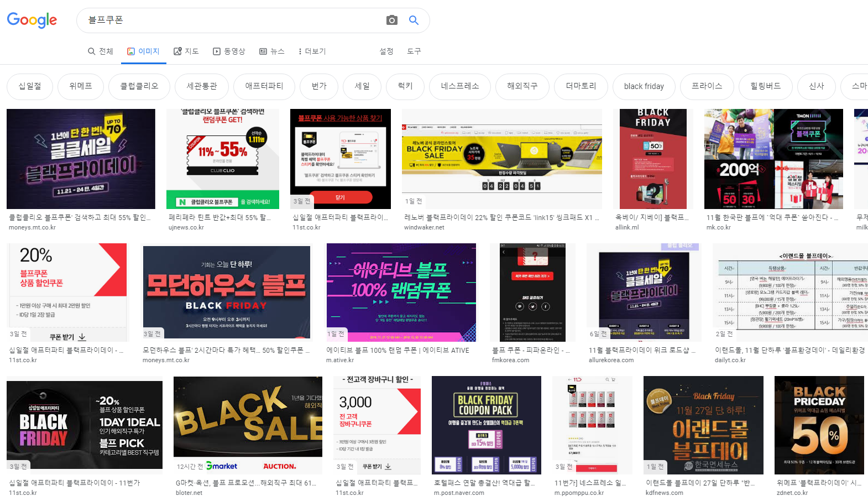
Task: Click the ujnews.co.kr source link
Action: tap(186, 227)
